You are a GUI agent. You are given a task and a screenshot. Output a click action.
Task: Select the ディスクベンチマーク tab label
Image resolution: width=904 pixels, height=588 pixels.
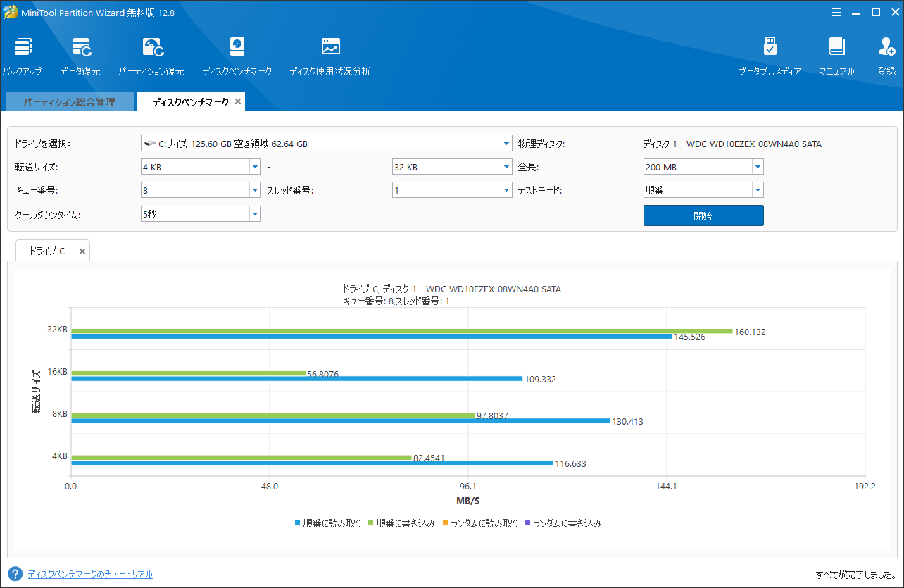pos(190,102)
